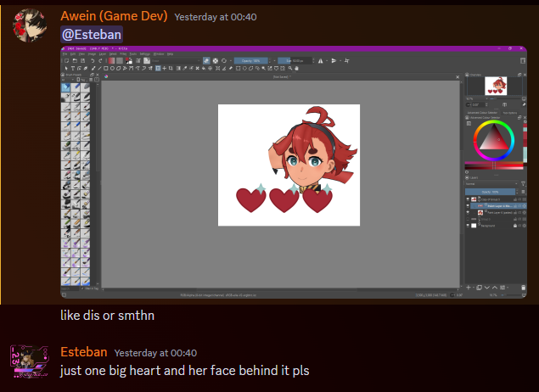Click Krita's horizontal mirror icon

tap(320, 61)
